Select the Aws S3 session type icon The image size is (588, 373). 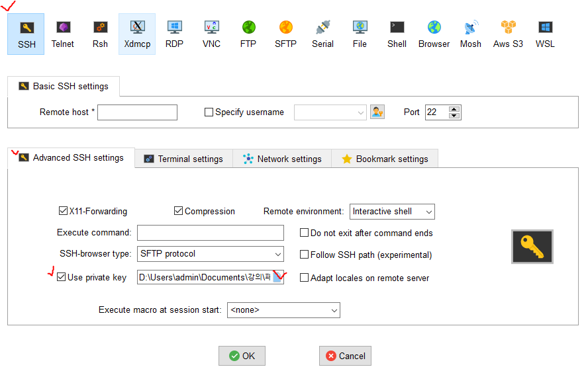click(x=508, y=34)
